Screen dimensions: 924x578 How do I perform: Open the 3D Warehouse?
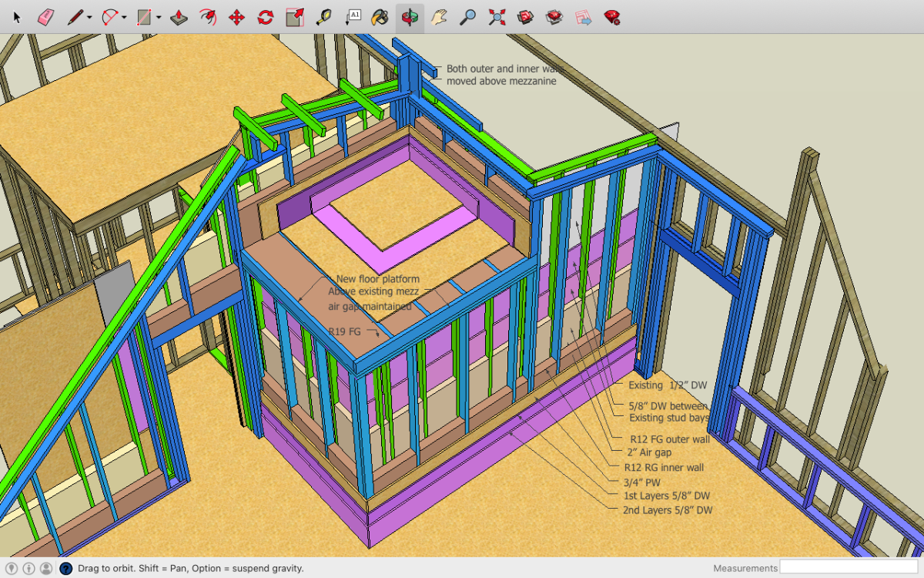[x=525, y=17]
